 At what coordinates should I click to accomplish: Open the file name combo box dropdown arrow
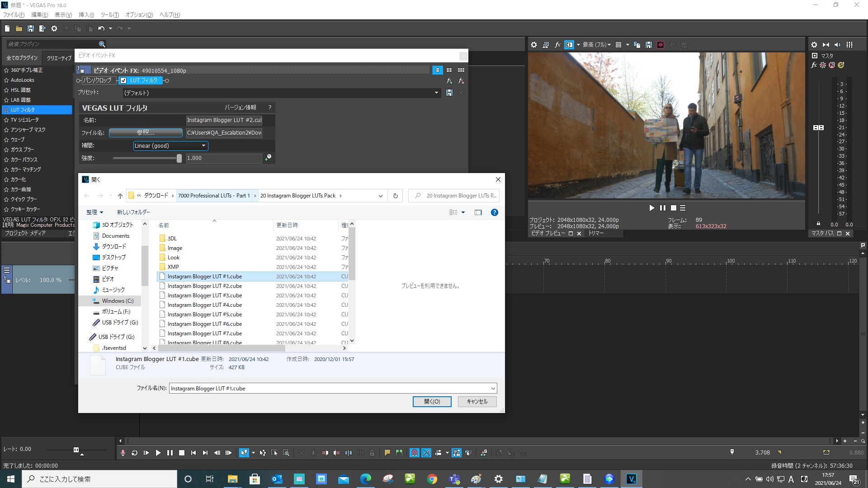(492, 389)
